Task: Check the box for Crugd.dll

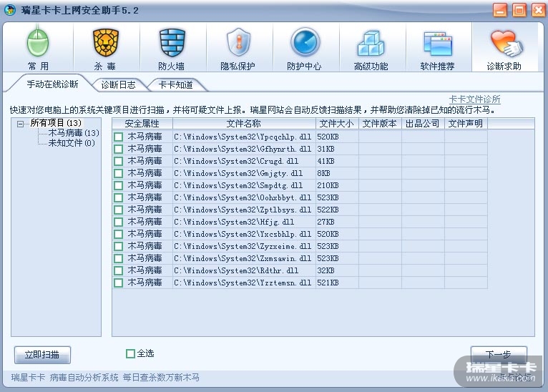Action: click(119, 161)
